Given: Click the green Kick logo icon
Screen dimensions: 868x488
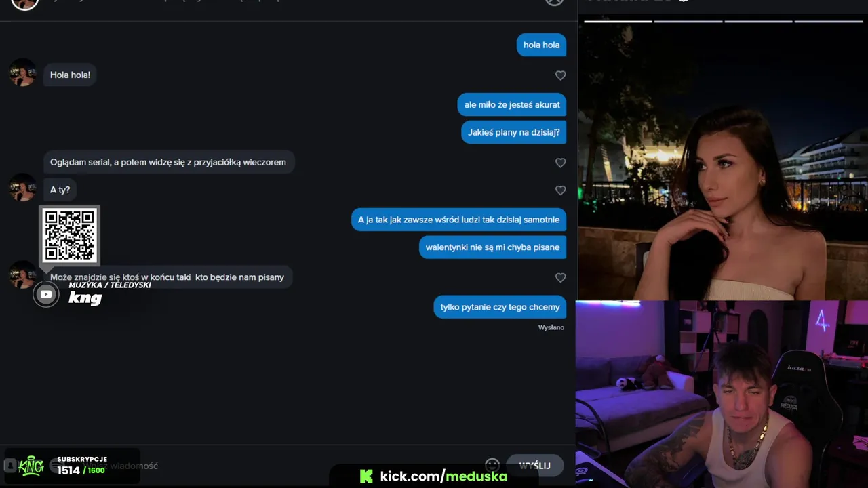Looking at the screenshot, I should click(x=366, y=476).
